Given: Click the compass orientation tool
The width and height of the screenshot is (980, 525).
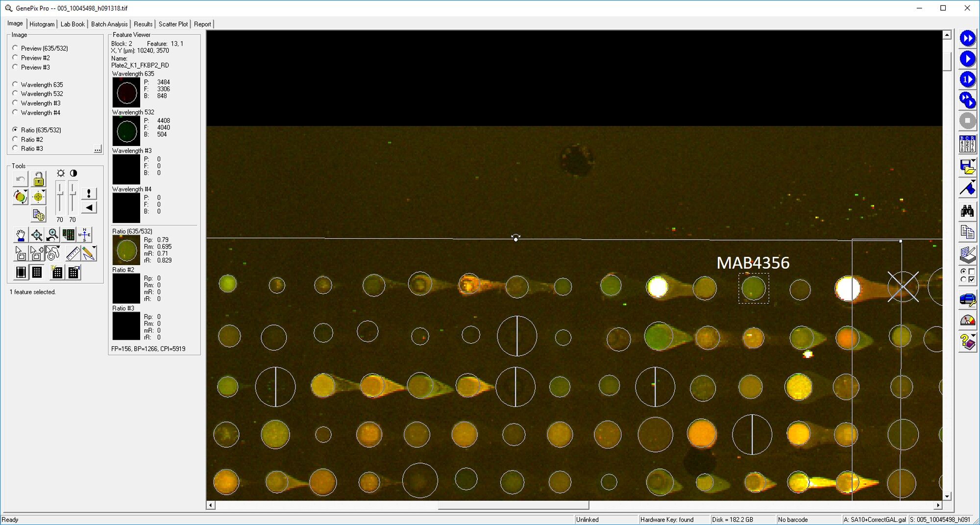Looking at the screenshot, I should pos(84,235).
